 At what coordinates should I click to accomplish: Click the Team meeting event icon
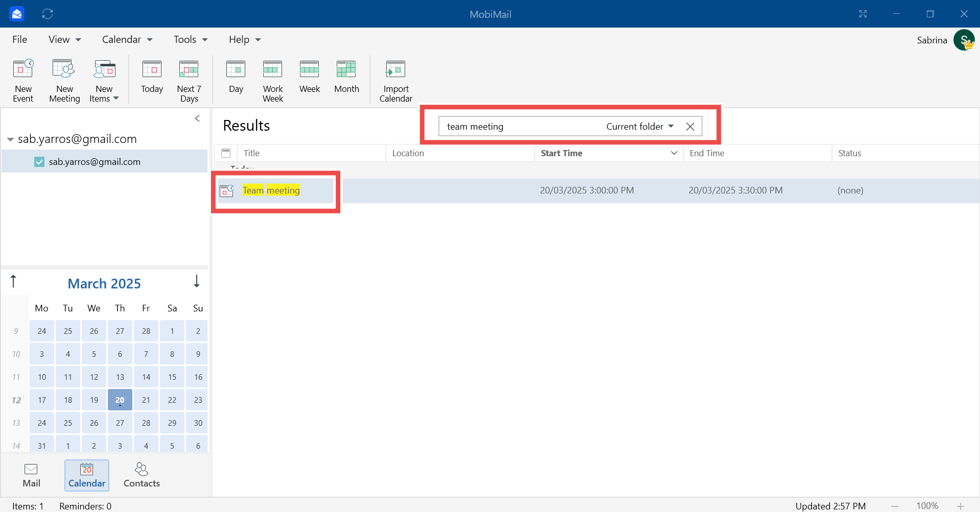(226, 190)
